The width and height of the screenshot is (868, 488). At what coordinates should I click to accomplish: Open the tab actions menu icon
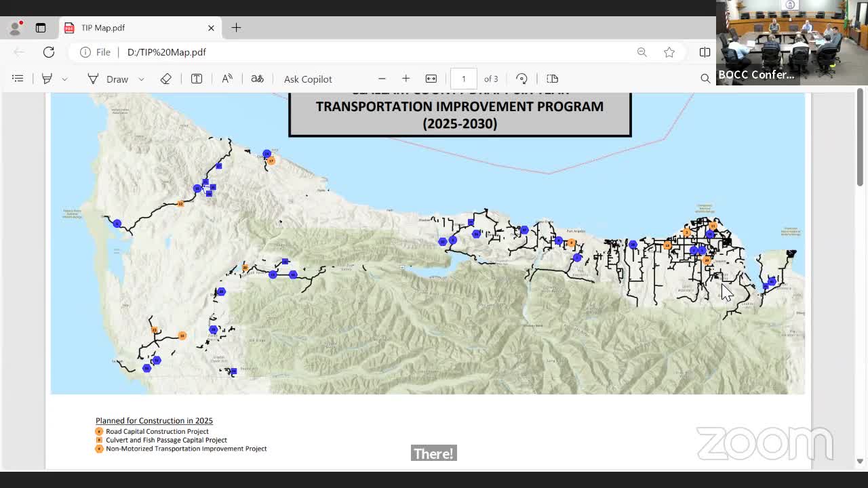(x=41, y=28)
